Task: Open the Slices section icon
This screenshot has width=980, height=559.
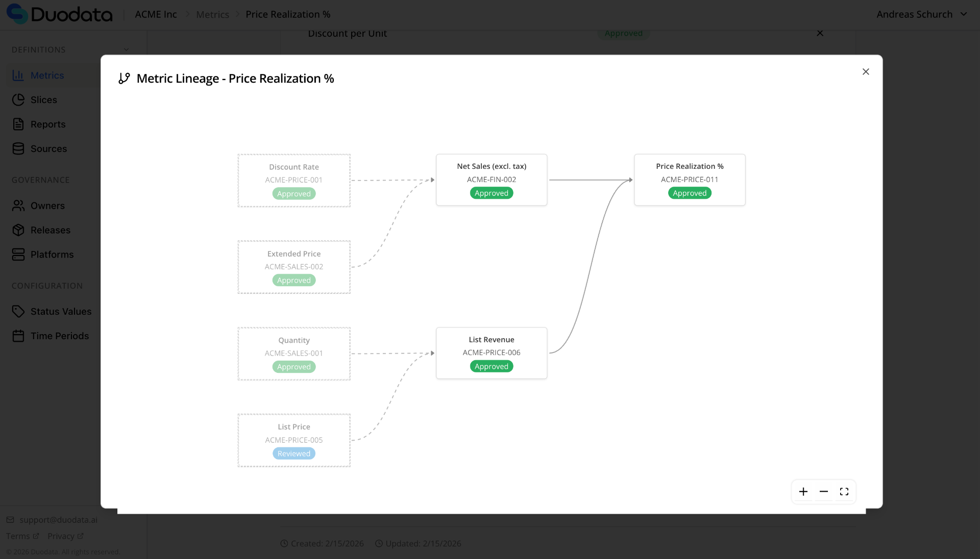Action: tap(18, 99)
